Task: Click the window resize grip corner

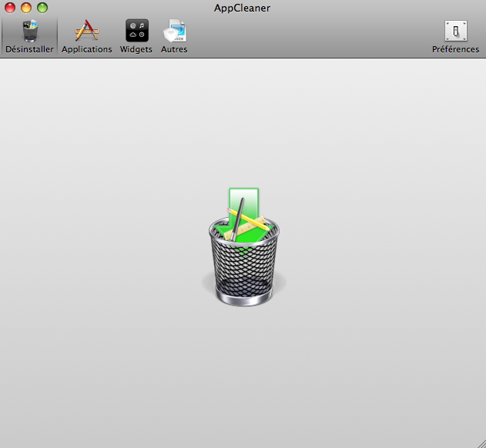Action: [481, 443]
